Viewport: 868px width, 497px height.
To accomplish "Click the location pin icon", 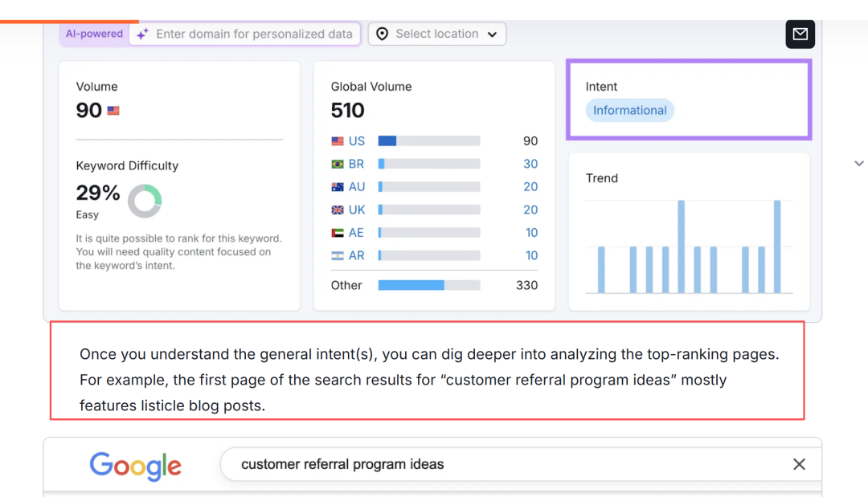I will click(383, 34).
